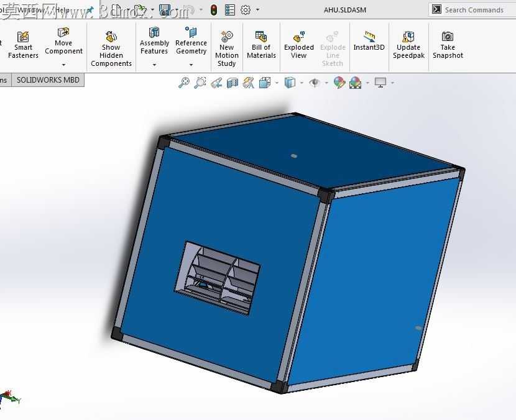
Task: Return to Previous View
Action: pos(216,83)
